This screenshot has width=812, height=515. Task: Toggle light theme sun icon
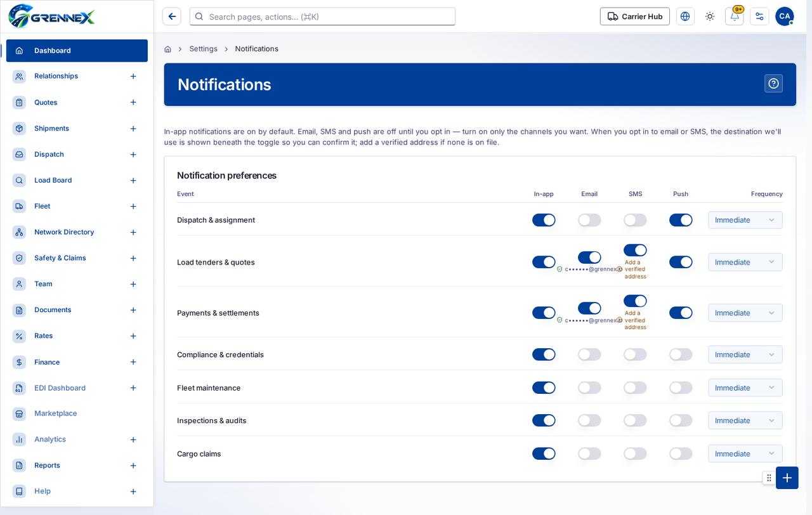pyautogui.click(x=710, y=16)
